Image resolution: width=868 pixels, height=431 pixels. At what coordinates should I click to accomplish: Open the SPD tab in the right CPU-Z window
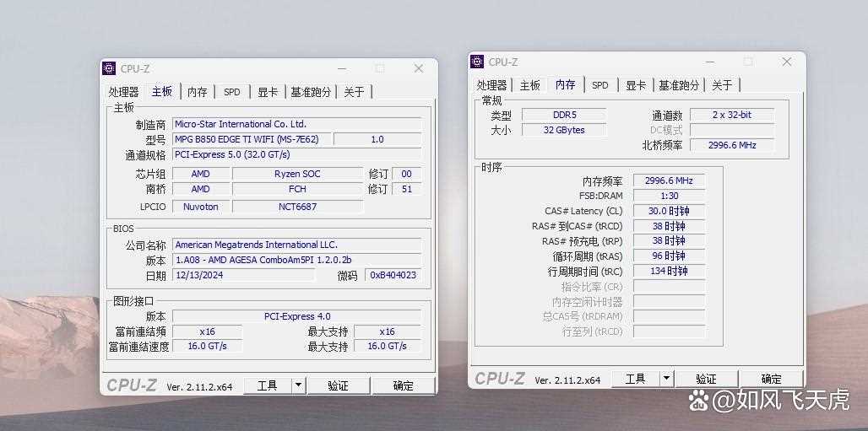tap(600, 85)
